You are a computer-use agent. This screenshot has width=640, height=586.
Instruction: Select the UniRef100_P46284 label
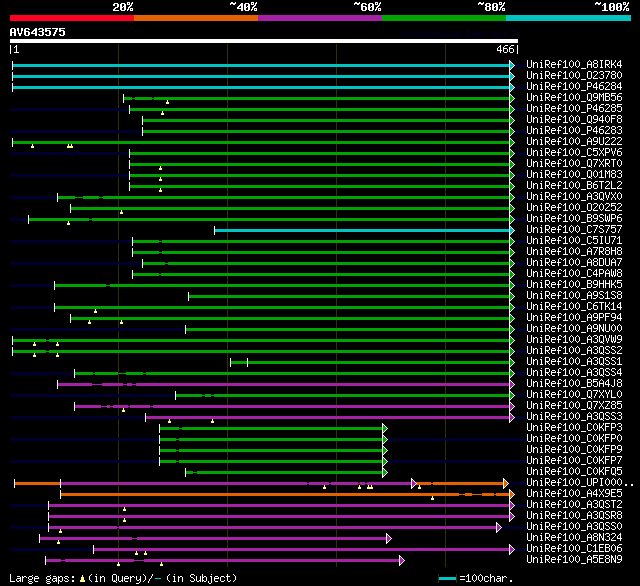click(574, 87)
